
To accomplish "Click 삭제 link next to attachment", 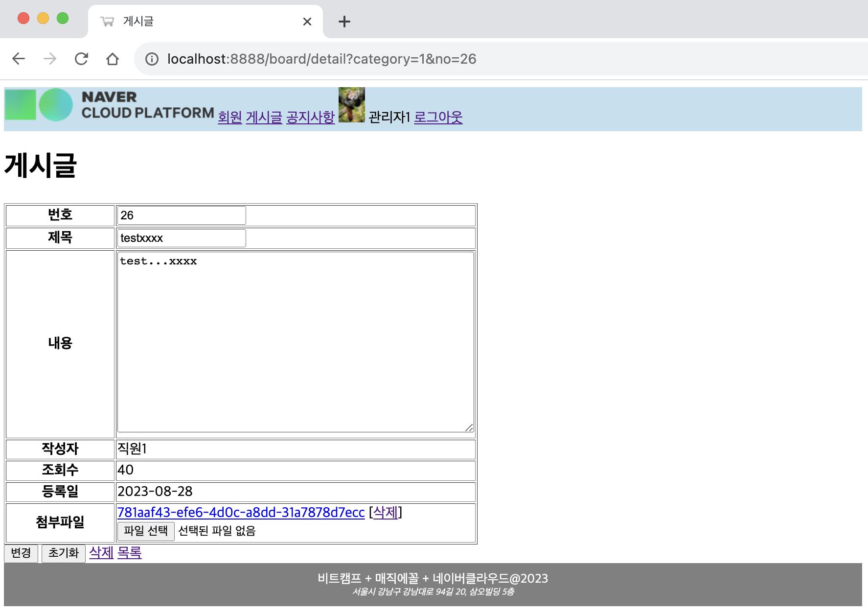I will pos(386,512).
